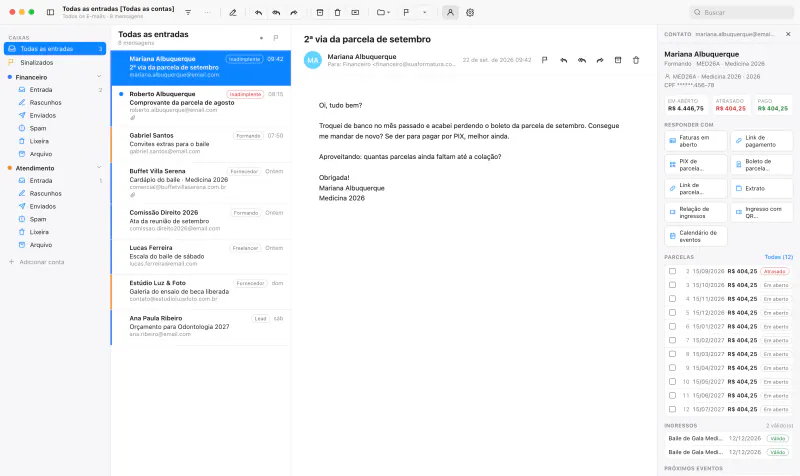The height and width of the screenshot is (476, 800).
Task: Reply with Calendário de eventos
Action: pos(696,236)
